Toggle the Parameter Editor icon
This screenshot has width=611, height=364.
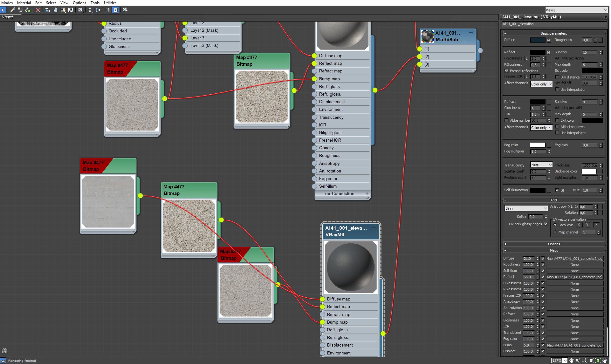click(116, 10)
